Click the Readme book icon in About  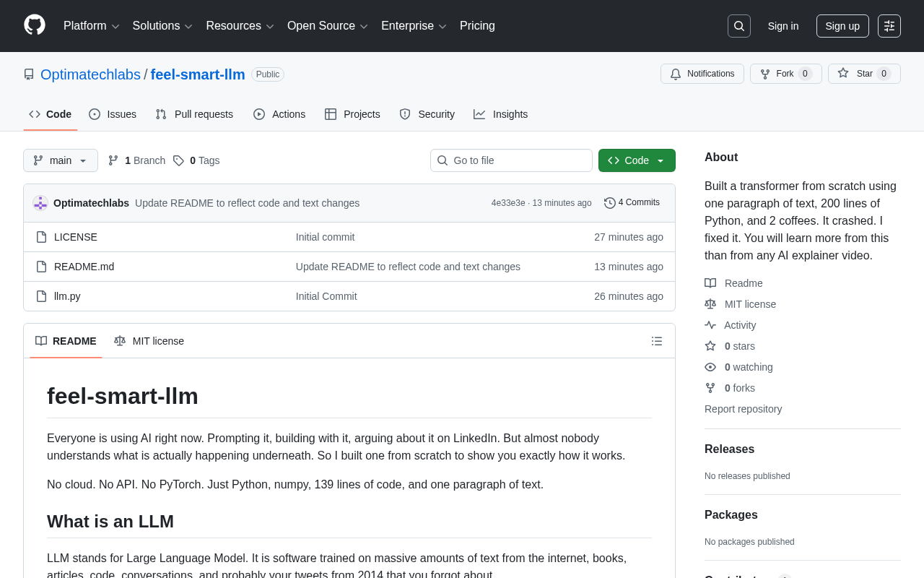pos(710,282)
